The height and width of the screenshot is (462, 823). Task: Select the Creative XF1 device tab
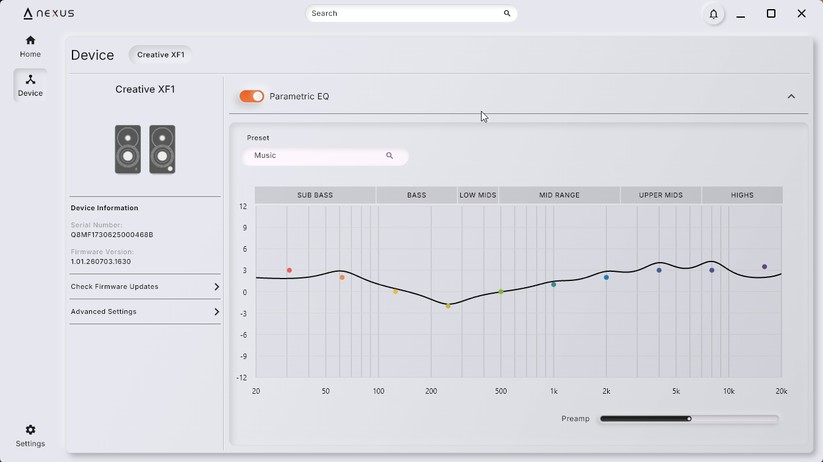point(161,55)
